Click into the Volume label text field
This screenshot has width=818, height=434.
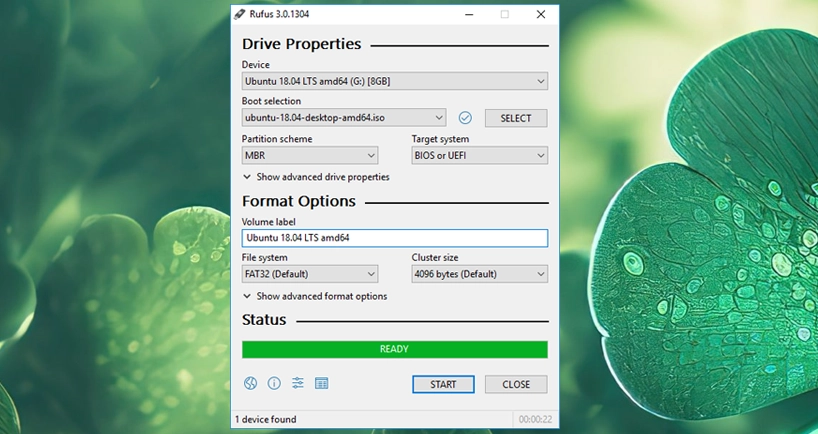[394, 238]
